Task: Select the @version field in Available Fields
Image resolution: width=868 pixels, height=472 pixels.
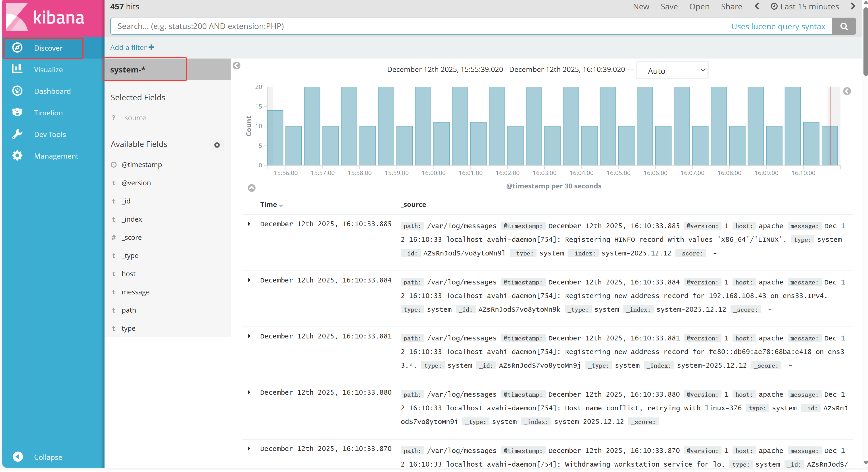Action: pos(136,183)
